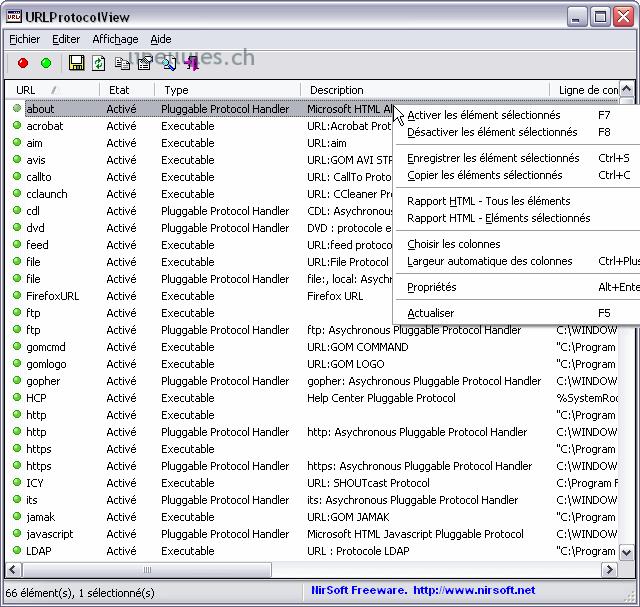Viewport: 640px width, 607px height.
Task: Choose Rapport HTML - Eléments sélectionnés
Action: point(516,218)
